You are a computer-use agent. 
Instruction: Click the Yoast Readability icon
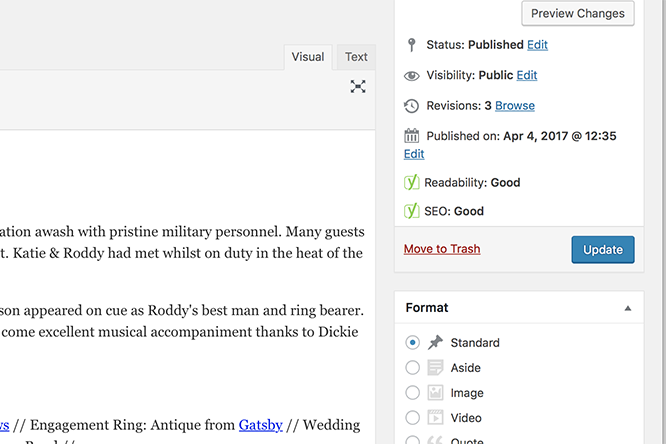click(x=411, y=182)
